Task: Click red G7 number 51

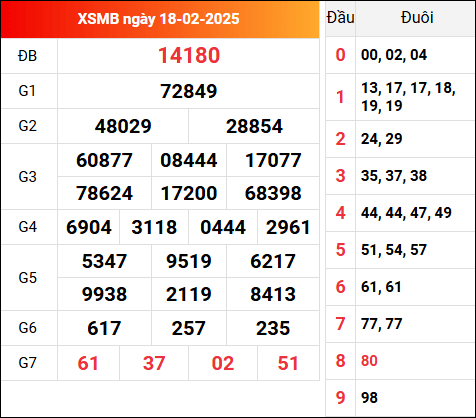Action: pos(288,363)
